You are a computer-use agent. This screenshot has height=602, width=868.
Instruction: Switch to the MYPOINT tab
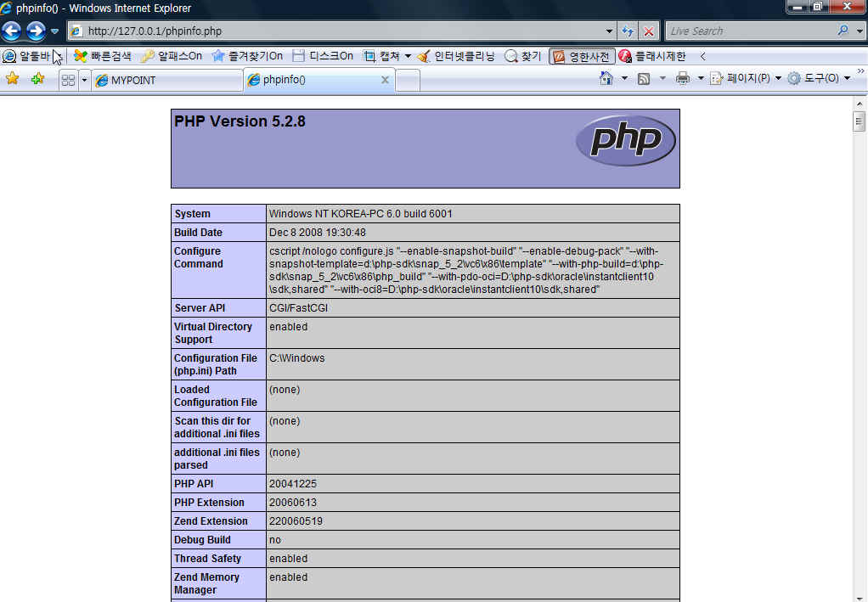(167, 80)
